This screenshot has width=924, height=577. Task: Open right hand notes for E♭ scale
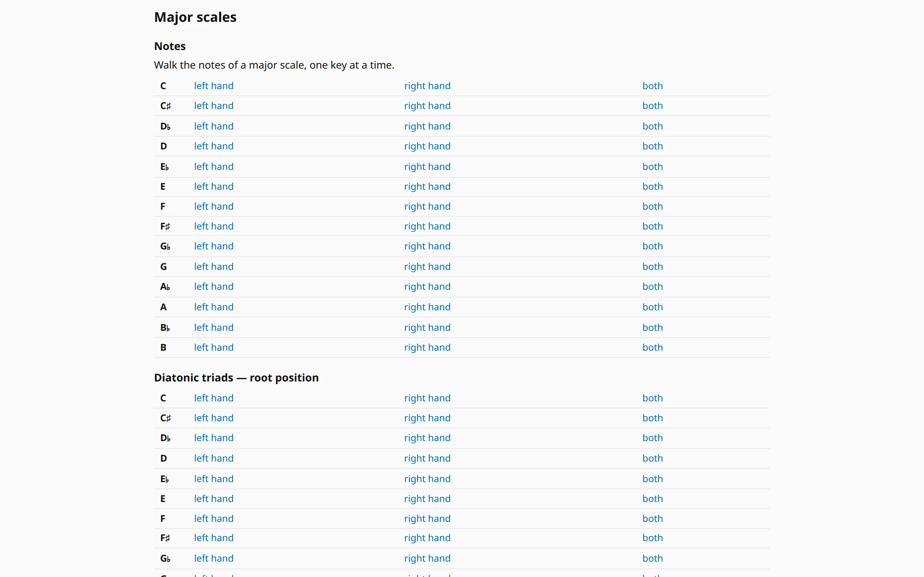coord(427,167)
